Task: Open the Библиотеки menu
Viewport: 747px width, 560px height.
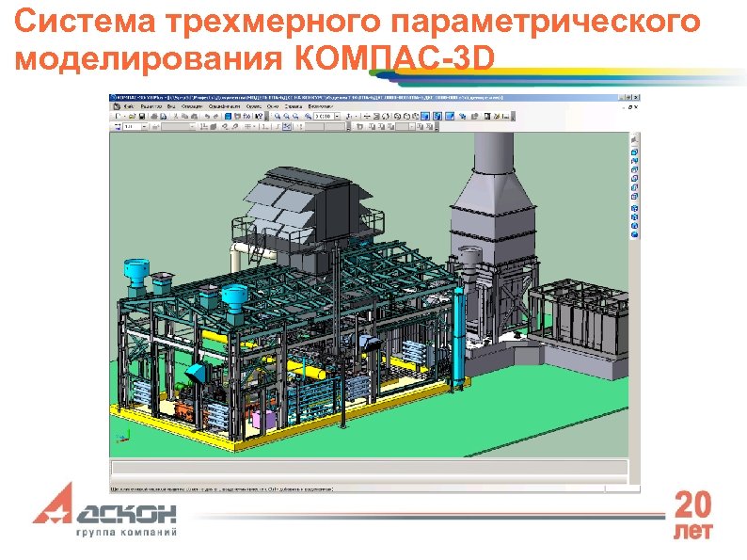Action: pyautogui.click(x=320, y=106)
